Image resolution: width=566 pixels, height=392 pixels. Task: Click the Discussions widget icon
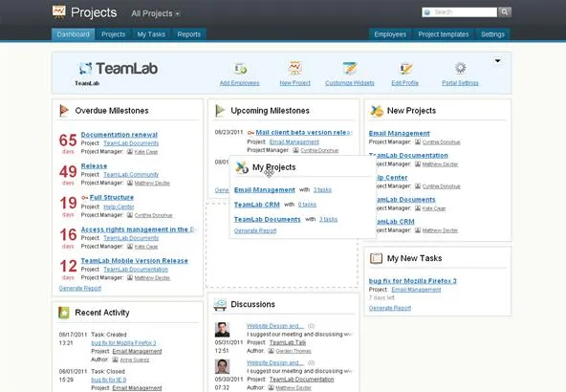[x=220, y=304]
